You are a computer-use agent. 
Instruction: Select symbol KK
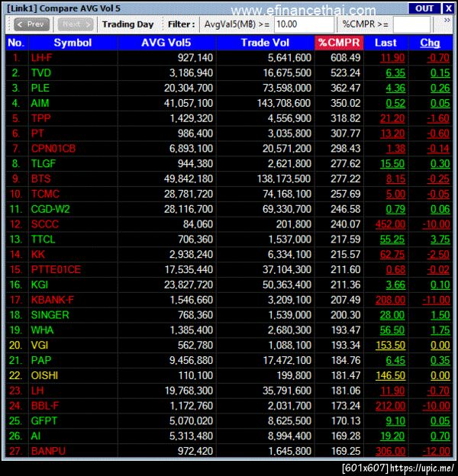coord(38,254)
